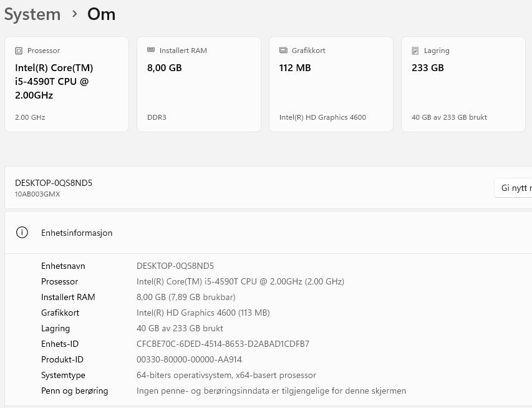Click the display icon in the Grafikkort card

283,51
